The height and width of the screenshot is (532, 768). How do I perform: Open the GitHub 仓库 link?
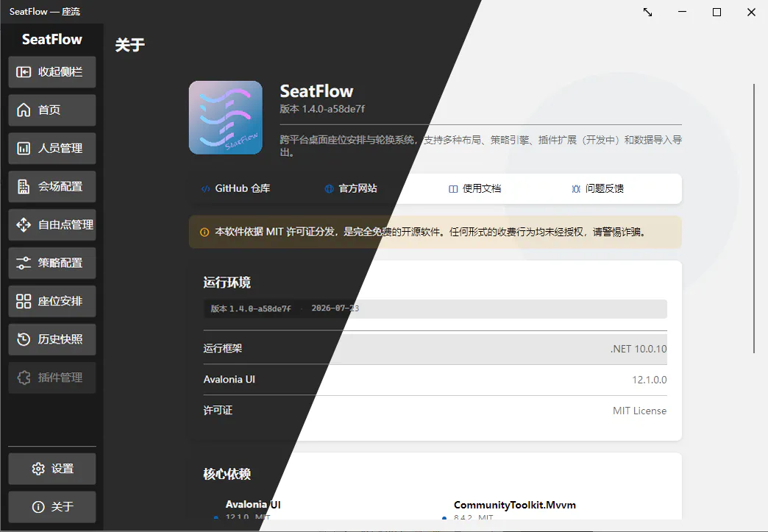(235, 188)
